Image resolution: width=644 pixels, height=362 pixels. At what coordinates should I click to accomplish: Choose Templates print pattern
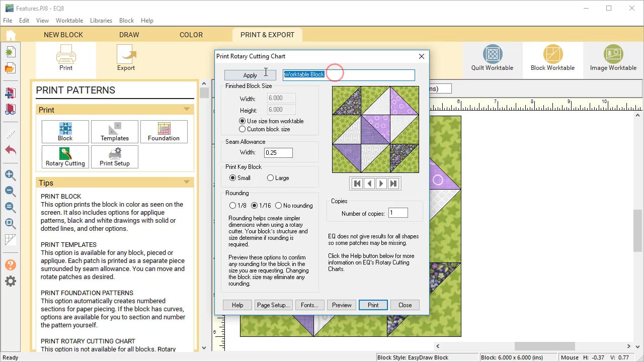(x=115, y=132)
